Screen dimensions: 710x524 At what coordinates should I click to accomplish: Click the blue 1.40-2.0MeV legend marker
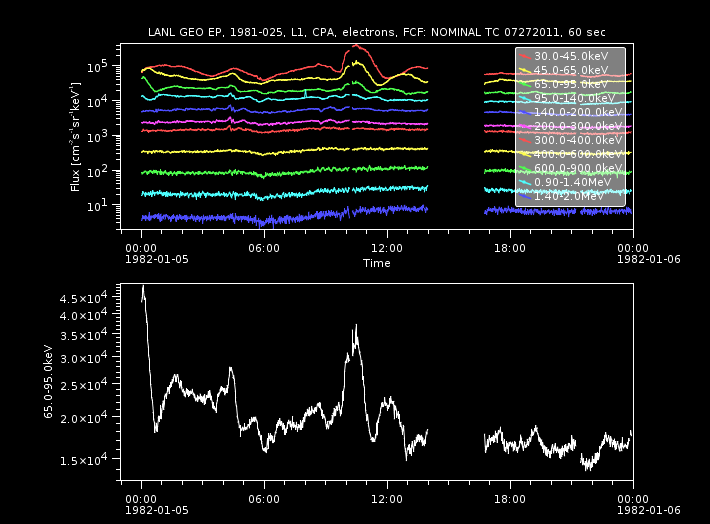pos(526,197)
